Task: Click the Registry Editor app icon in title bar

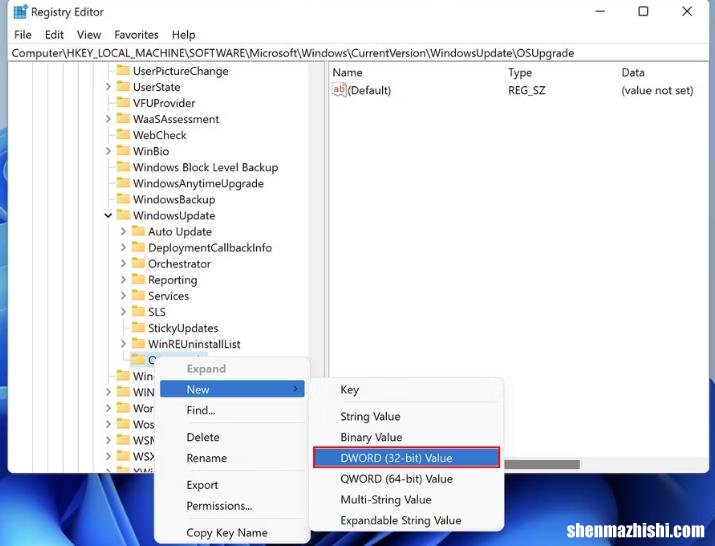Action: tap(19, 12)
